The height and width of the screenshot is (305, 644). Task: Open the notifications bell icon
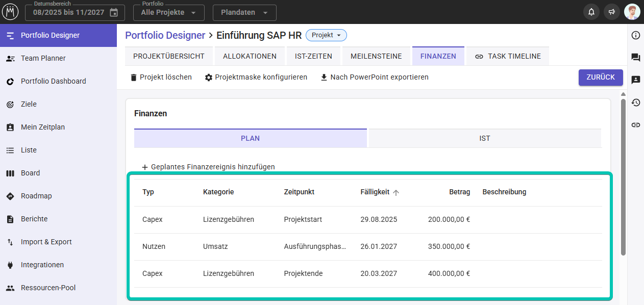pyautogui.click(x=591, y=12)
